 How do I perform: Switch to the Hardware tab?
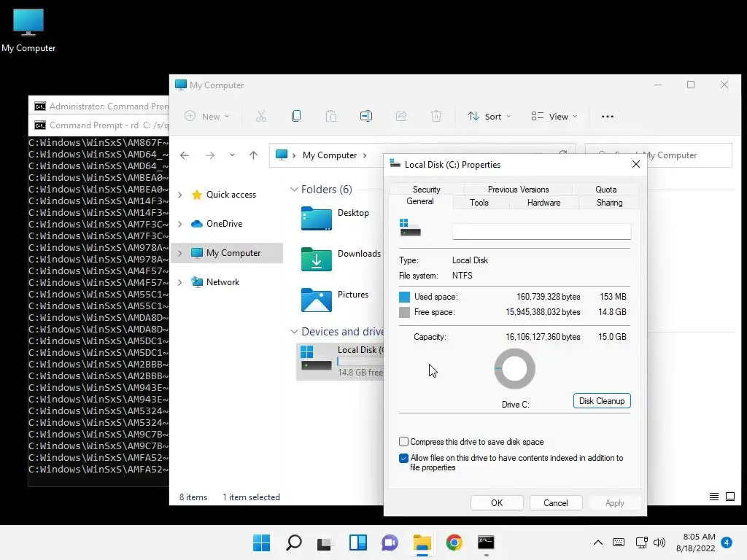[x=543, y=203]
